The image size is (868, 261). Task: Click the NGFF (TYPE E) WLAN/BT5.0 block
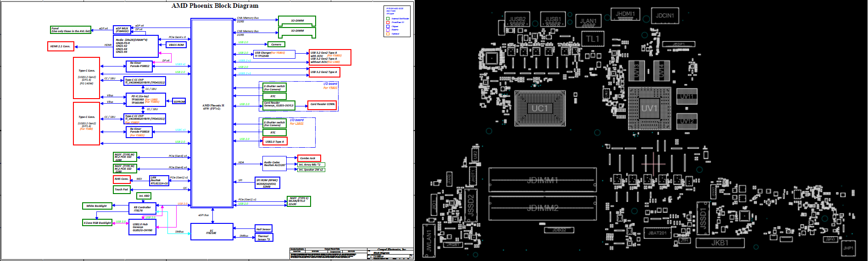point(299,201)
